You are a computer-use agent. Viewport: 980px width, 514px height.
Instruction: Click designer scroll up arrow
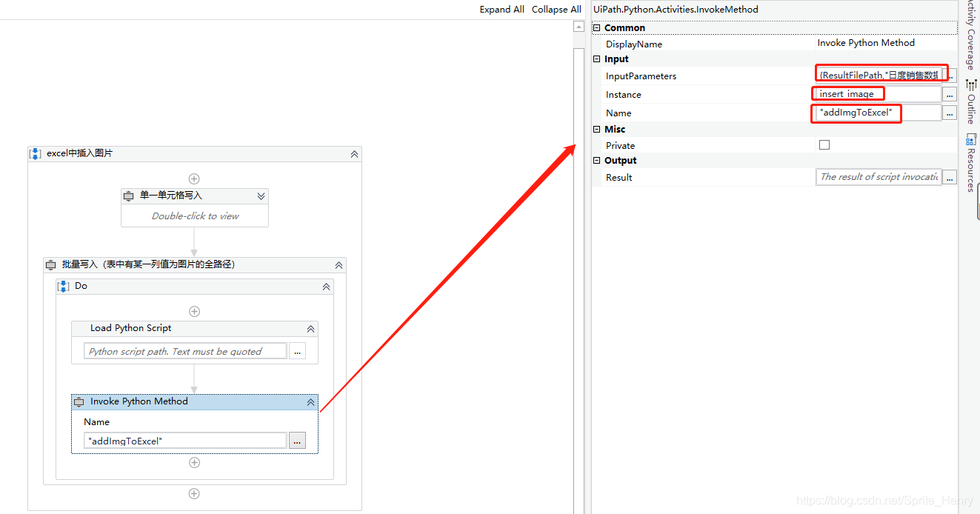coord(579,26)
